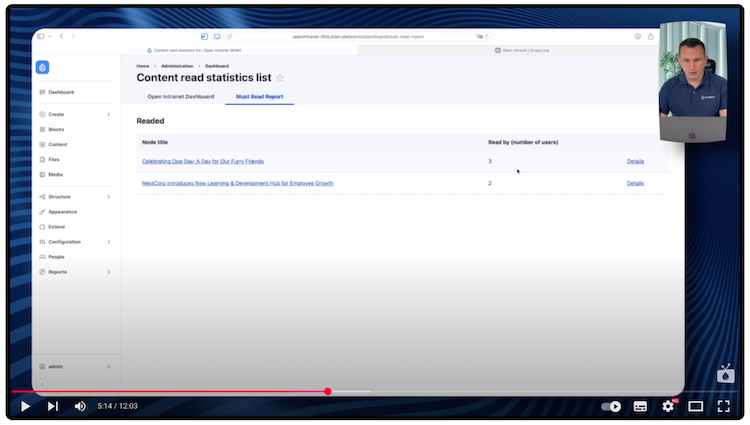Image resolution: width=750 pixels, height=425 pixels.
Task: Click the browser sidebar toggle icon
Action: coord(41,36)
